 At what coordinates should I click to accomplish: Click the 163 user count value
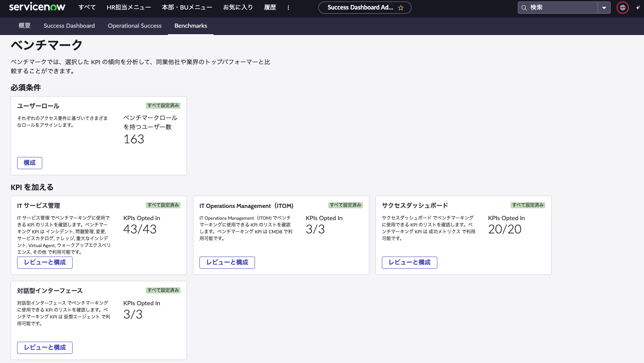click(x=134, y=139)
